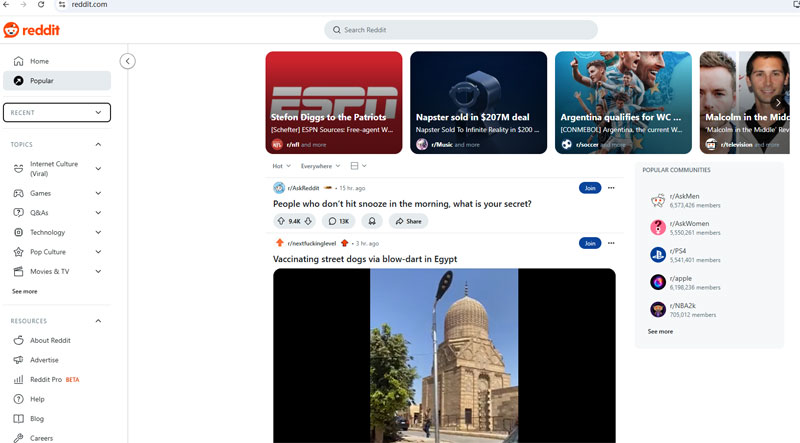Open 13K comments on the snooze post

point(339,221)
